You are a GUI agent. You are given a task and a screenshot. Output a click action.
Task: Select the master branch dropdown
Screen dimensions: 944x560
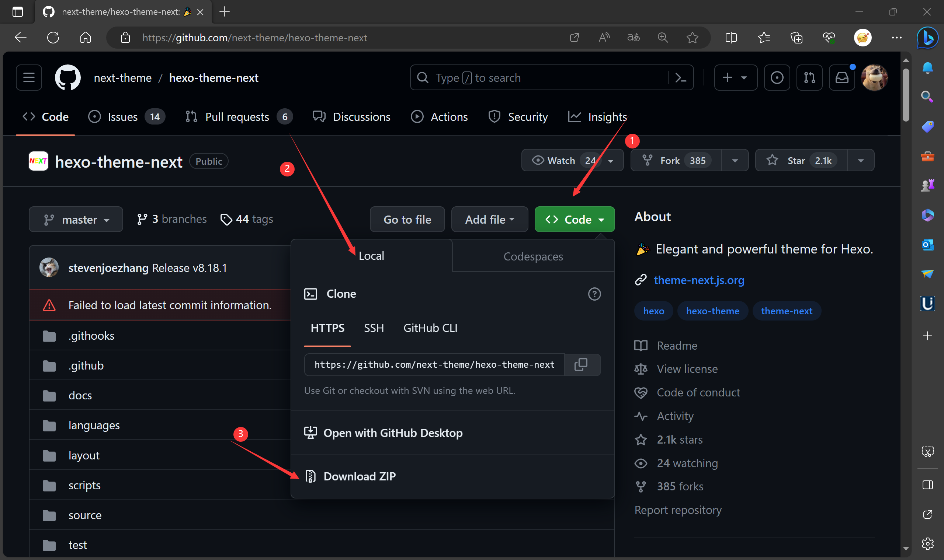click(x=75, y=219)
